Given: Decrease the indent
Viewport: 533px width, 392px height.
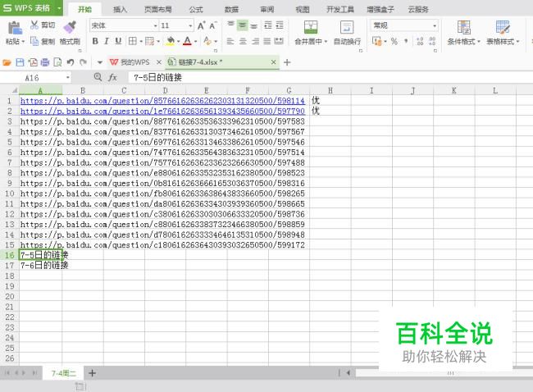Looking at the screenshot, I should pos(268,25).
